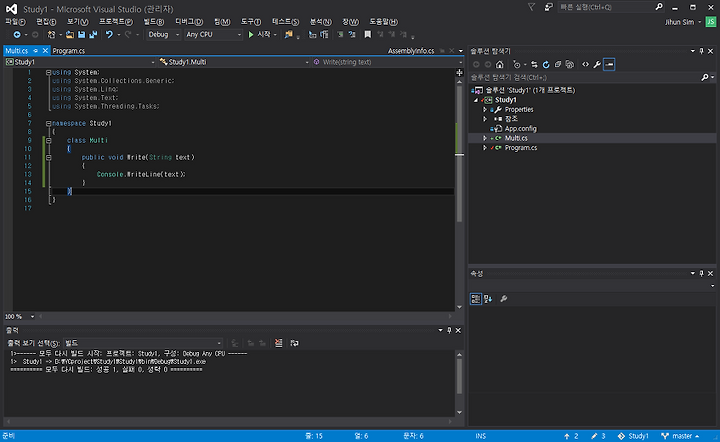Click the pending changes pencil count in the status bar
Image resolution: width=720 pixels, height=442 pixels.
598,436
